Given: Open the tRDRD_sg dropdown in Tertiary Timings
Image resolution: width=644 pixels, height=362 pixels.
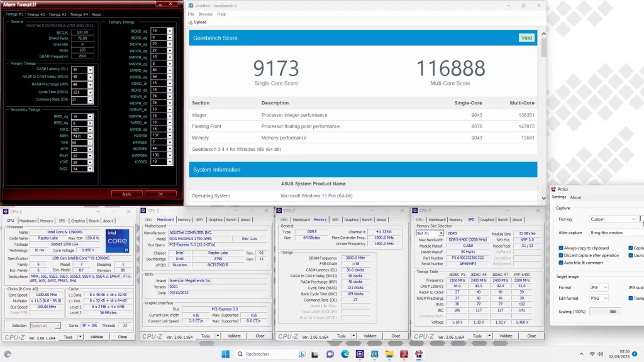Looking at the screenshot, I should 170,31.
